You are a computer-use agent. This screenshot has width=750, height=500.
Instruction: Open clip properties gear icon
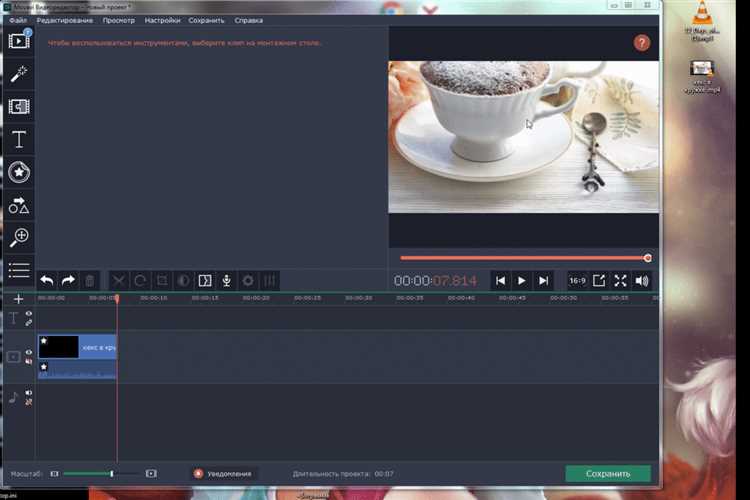pos(248,281)
